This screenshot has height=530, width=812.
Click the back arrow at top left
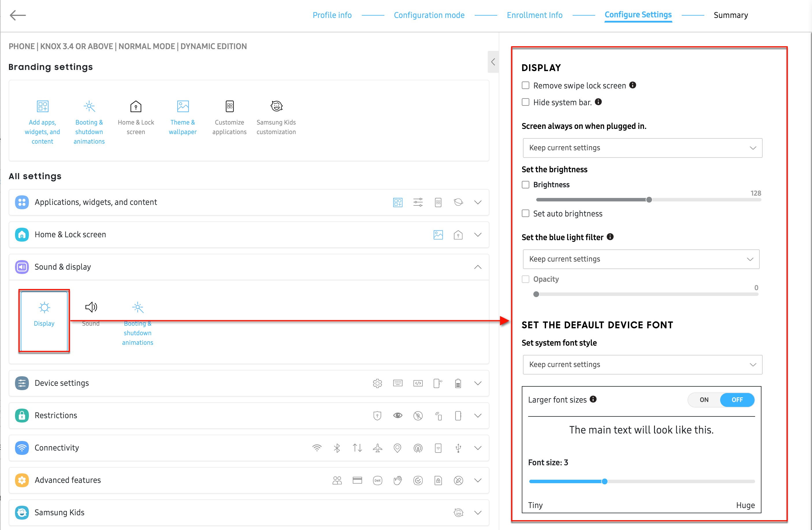[x=18, y=15]
